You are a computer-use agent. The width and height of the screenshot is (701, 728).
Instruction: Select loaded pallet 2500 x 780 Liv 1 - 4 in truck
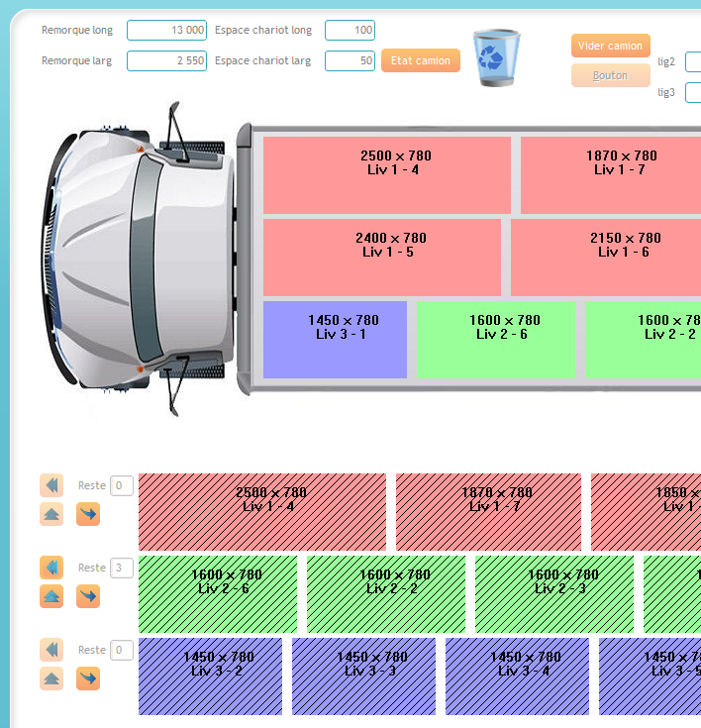(x=386, y=175)
